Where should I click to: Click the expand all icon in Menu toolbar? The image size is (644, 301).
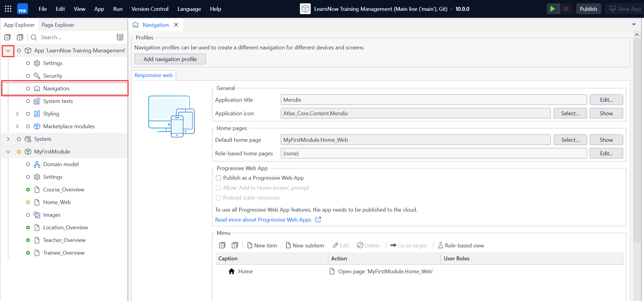[235, 245]
